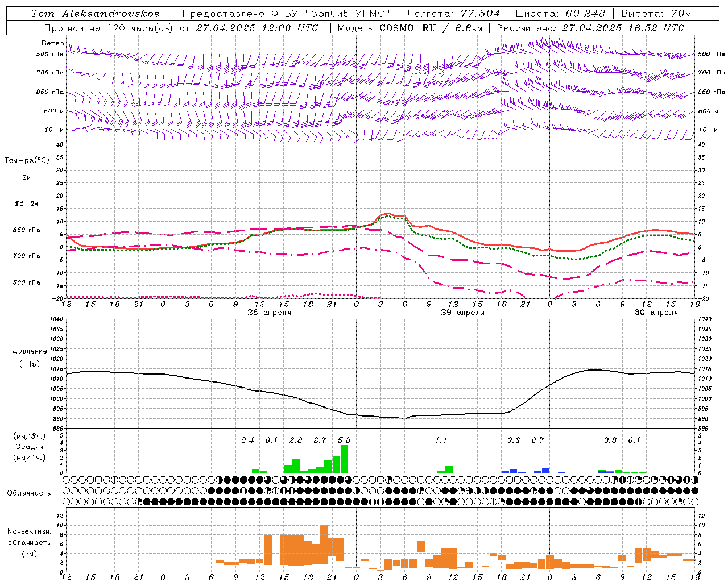Select the calculation time 27.04.2025 16:52 UTC
This screenshot has height=582, width=728.
click(623, 28)
